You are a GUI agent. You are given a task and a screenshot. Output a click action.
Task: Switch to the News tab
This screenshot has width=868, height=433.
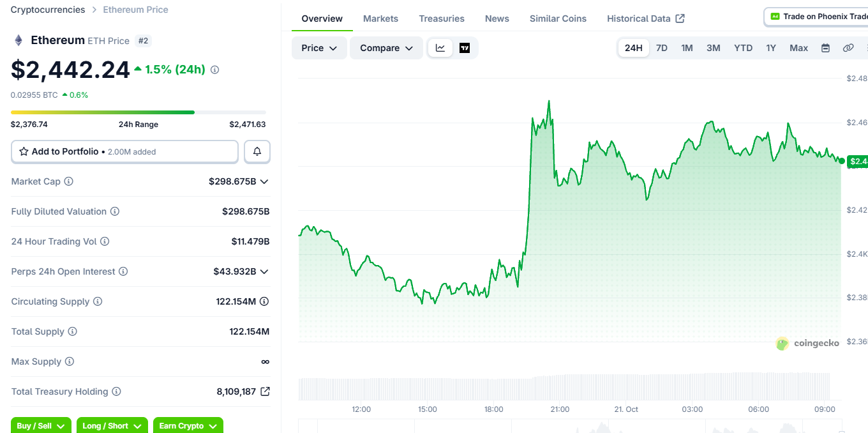click(497, 19)
